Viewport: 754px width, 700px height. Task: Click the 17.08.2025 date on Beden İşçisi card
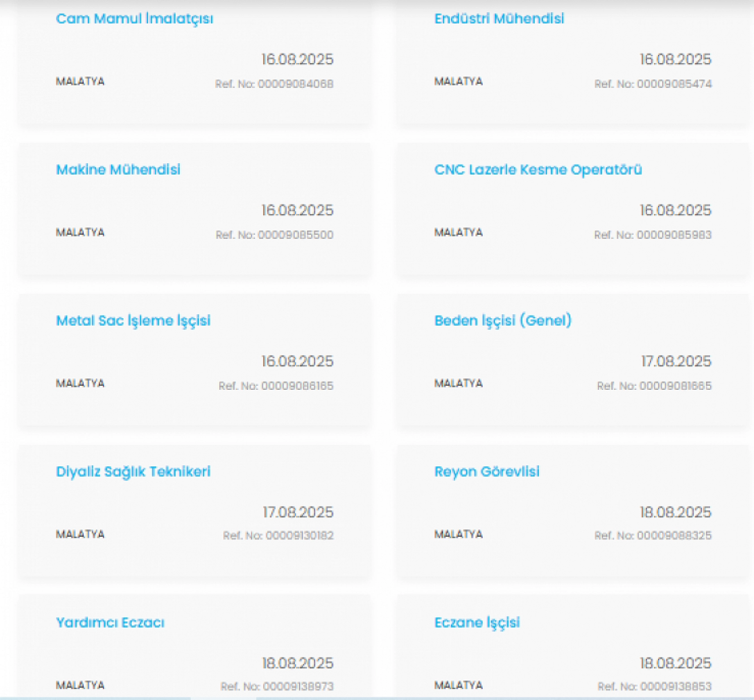pos(676,361)
